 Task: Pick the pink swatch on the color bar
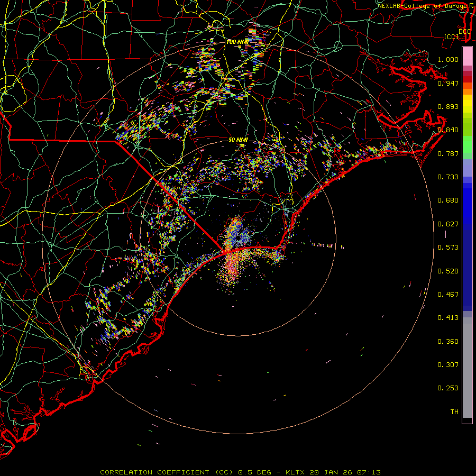[467, 57]
